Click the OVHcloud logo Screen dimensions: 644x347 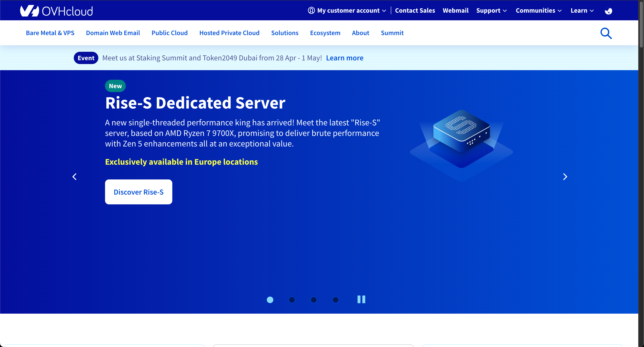coord(56,11)
